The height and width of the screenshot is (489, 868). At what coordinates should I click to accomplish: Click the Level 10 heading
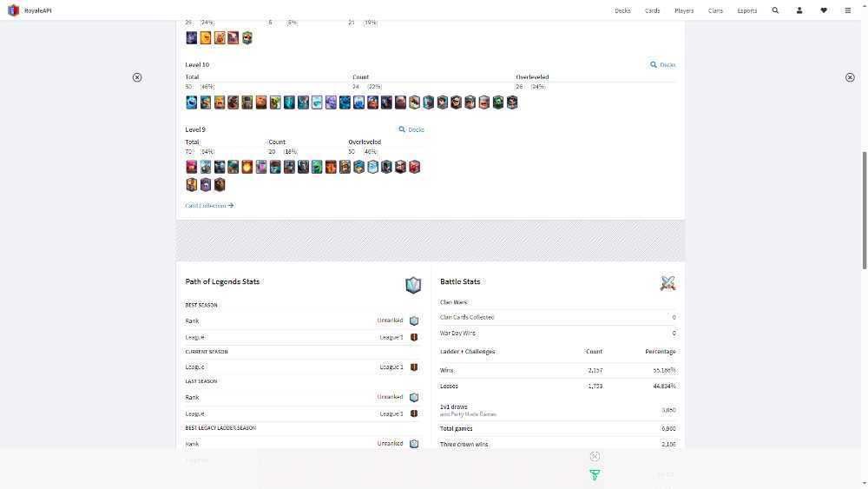click(x=197, y=65)
